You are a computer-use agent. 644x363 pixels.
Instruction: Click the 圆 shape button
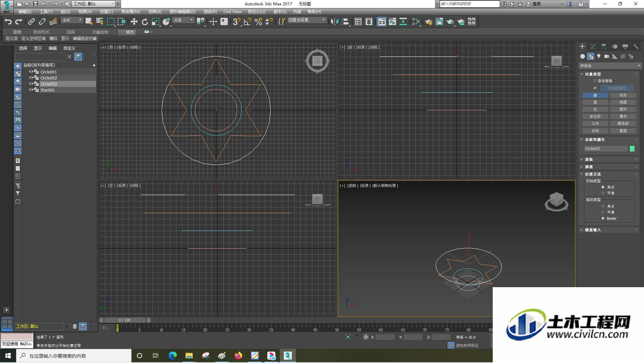(595, 103)
